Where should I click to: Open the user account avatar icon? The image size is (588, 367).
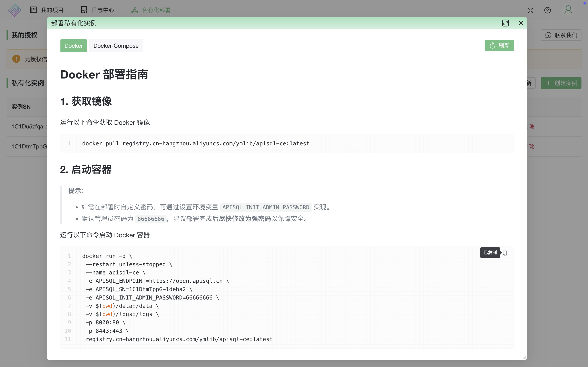[x=568, y=10]
